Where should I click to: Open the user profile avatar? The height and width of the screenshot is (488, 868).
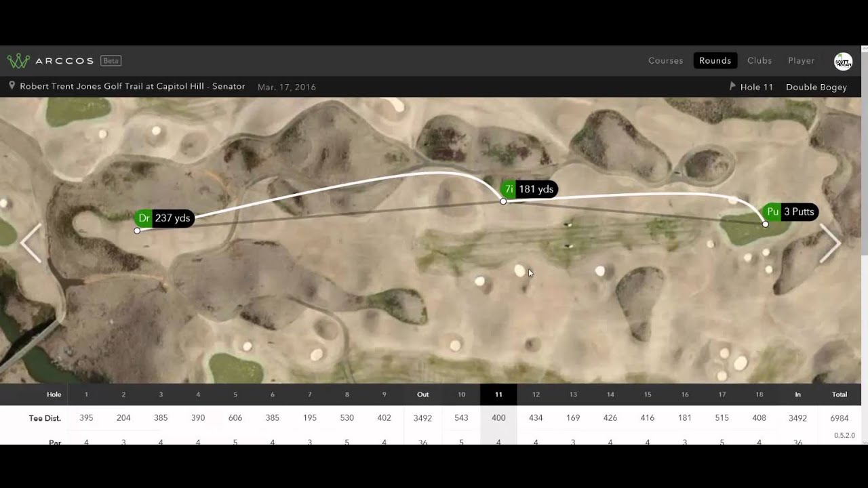click(x=843, y=61)
